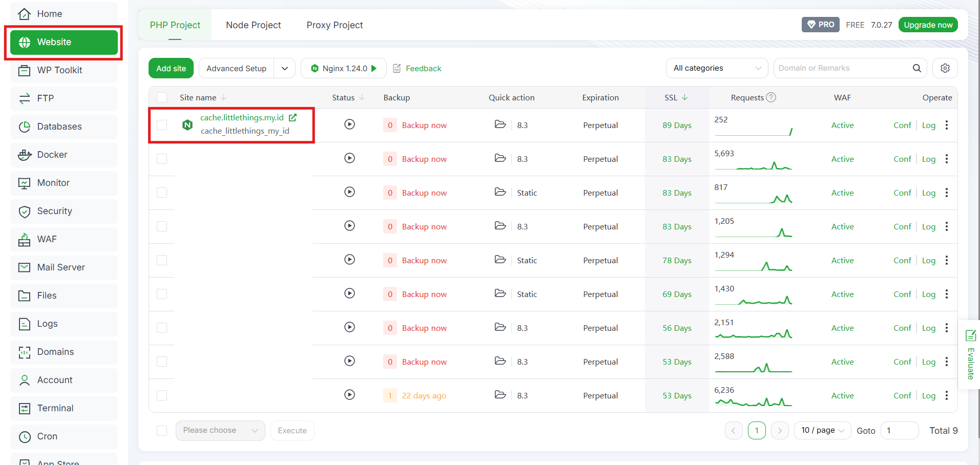Sort by the Status column
This screenshot has height=465, width=980.
pos(348,97)
